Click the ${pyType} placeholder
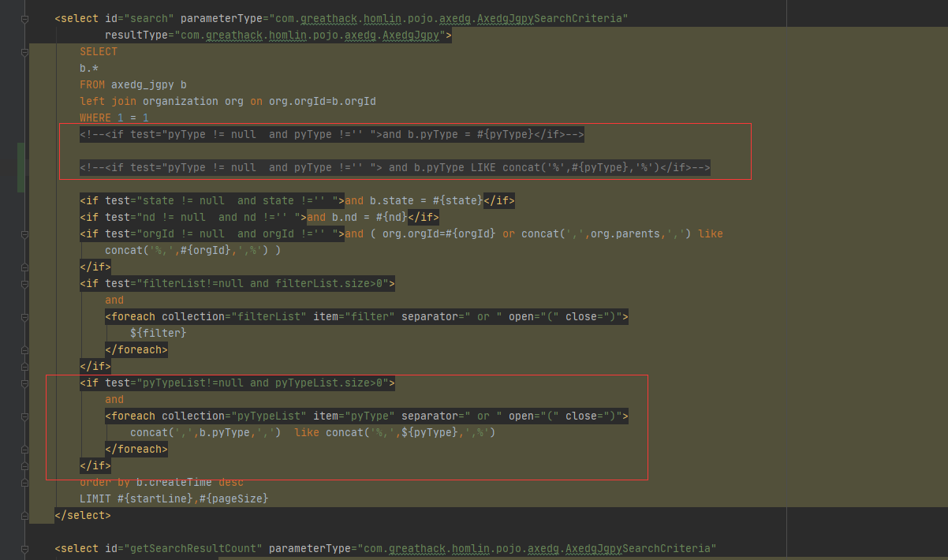The height and width of the screenshot is (560, 948). (430, 432)
